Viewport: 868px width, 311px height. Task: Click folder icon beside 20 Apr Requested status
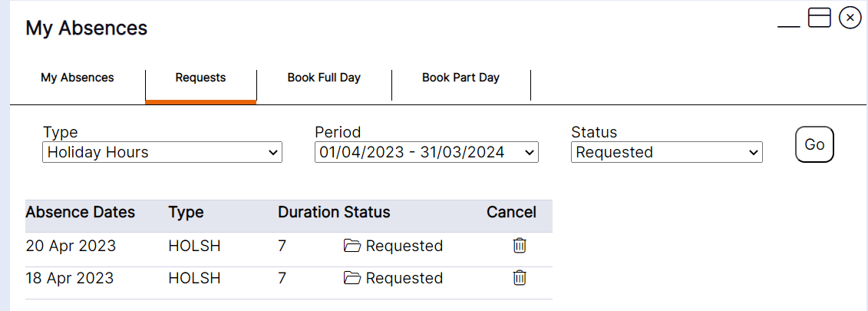pyautogui.click(x=352, y=246)
